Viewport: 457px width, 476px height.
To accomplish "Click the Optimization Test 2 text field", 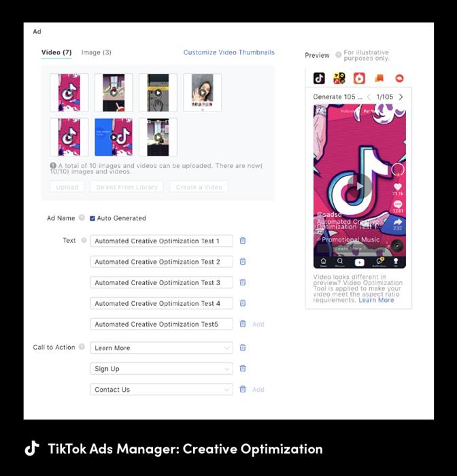I will tap(161, 262).
